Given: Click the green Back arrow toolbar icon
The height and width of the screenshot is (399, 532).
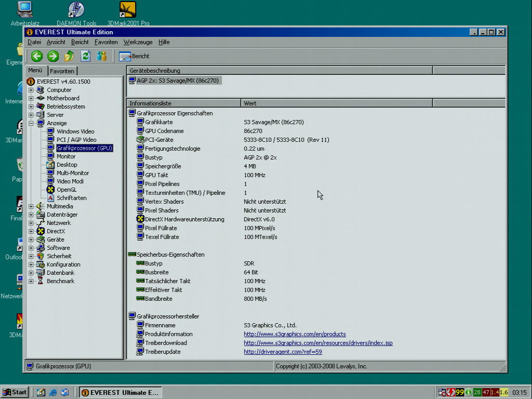Looking at the screenshot, I should click(x=36, y=56).
